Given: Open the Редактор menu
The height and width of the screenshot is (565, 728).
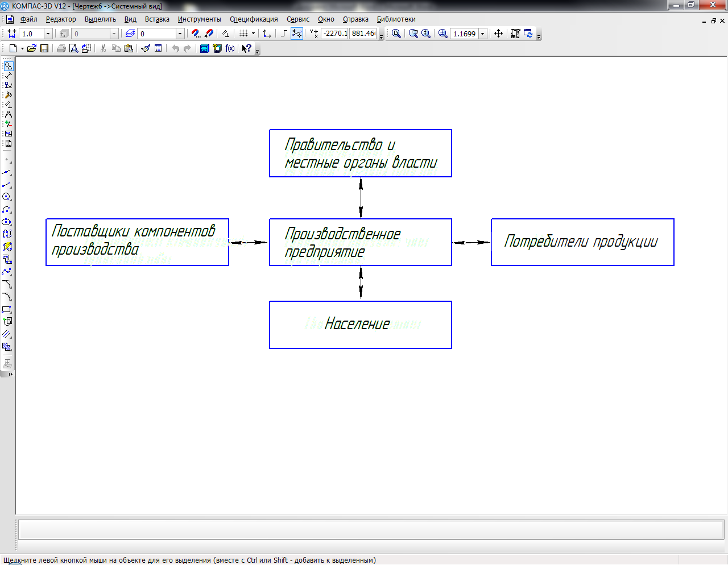Looking at the screenshot, I should (x=61, y=19).
